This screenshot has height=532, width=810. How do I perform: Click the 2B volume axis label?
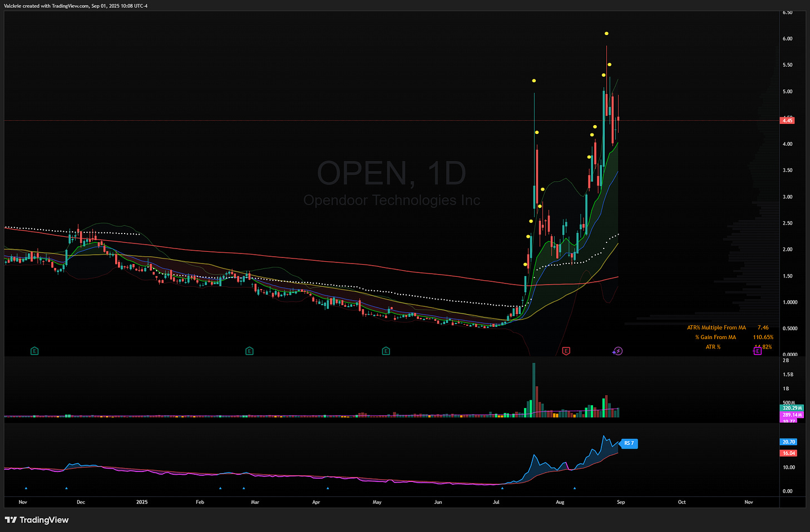click(x=786, y=361)
